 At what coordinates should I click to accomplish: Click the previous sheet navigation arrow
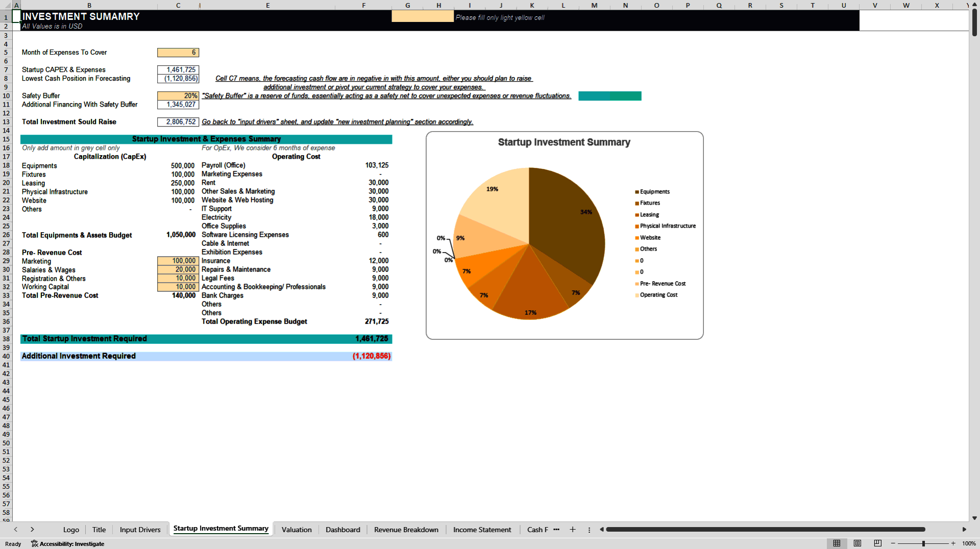click(x=16, y=530)
